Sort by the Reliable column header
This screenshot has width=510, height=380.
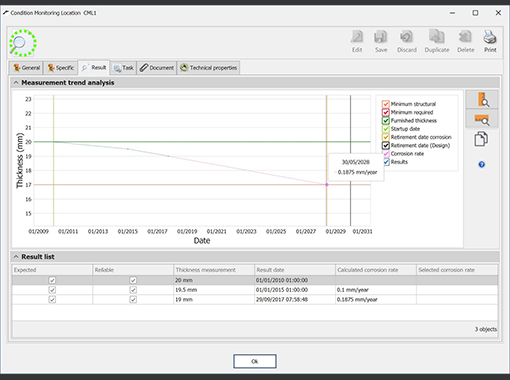[x=133, y=270]
